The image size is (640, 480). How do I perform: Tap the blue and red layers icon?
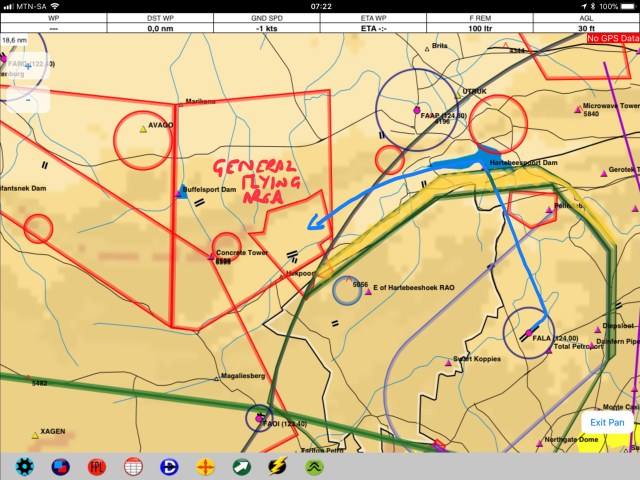click(60, 467)
